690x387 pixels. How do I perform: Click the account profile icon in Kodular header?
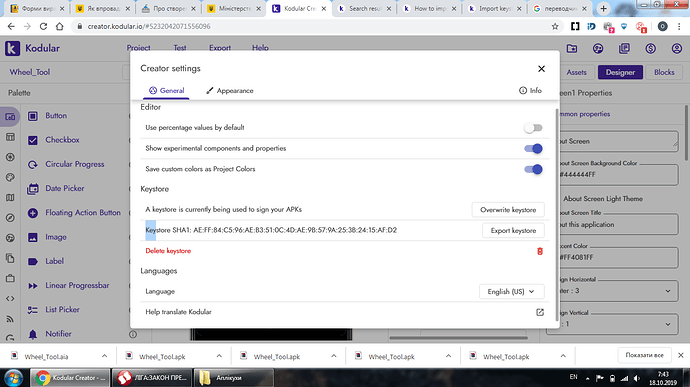click(676, 48)
